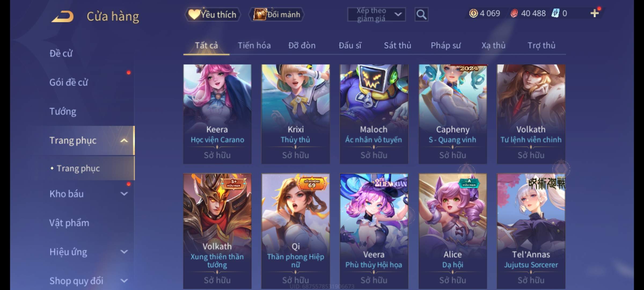The height and width of the screenshot is (290, 644).
Task: Open Yêu thích favorites heart button
Action: click(213, 15)
